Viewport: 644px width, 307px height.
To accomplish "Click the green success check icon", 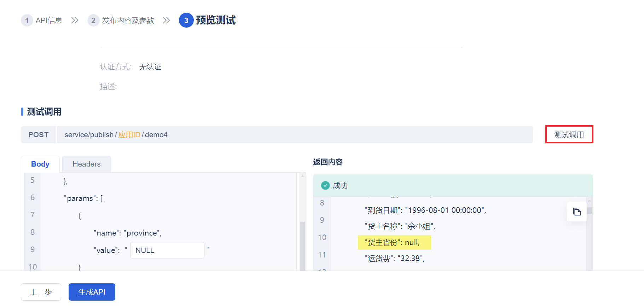I will pyautogui.click(x=325, y=185).
